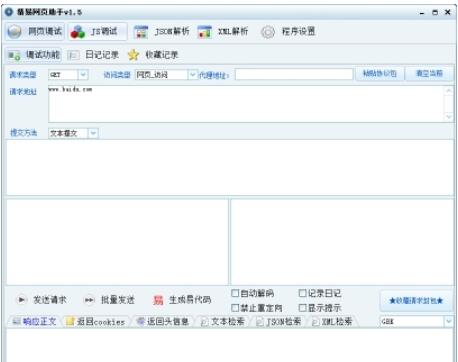The width and height of the screenshot is (458, 362).
Task: Switch to the 响应正文 tab
Action: coord(34,322)
